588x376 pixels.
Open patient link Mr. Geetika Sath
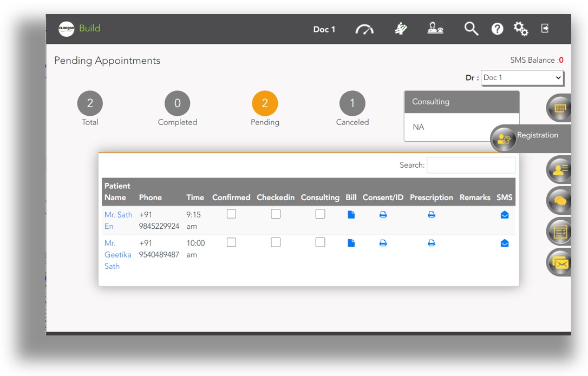tap(117, 254)
